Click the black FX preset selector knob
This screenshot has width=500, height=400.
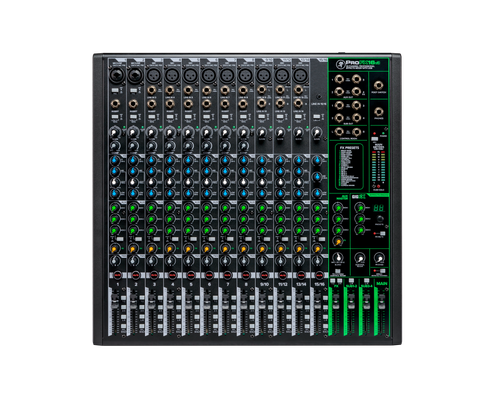pyautogui.click(x=380, y=219)
